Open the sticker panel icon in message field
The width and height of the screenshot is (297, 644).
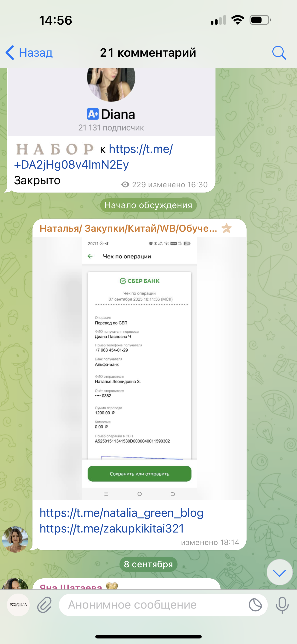click(255, 605)
